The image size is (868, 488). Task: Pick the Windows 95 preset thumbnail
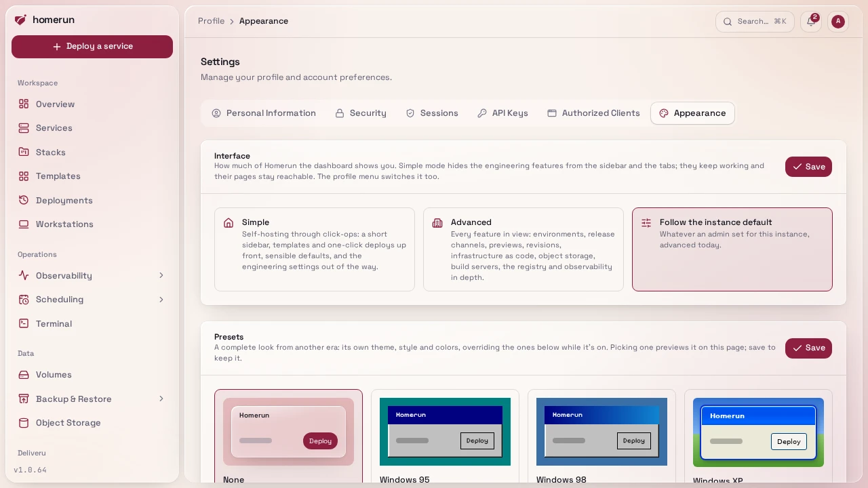[445, 432]
